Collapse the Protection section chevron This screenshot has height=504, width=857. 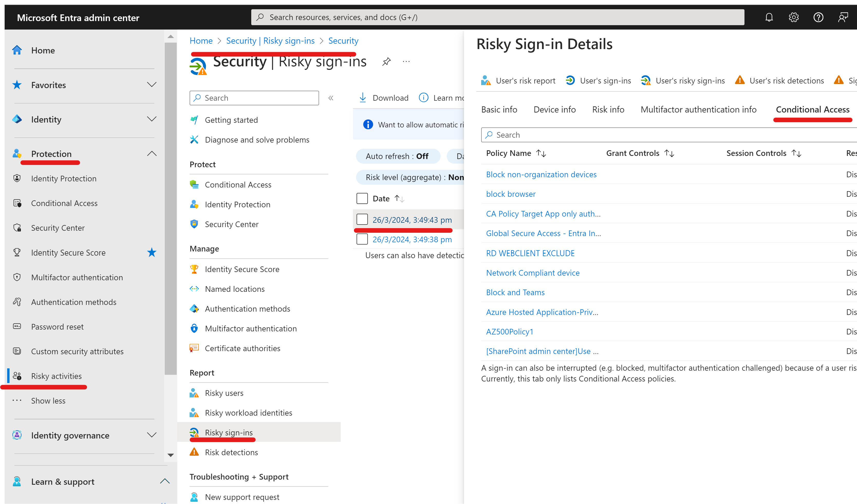pyautogui.click(x=152, y=153)
